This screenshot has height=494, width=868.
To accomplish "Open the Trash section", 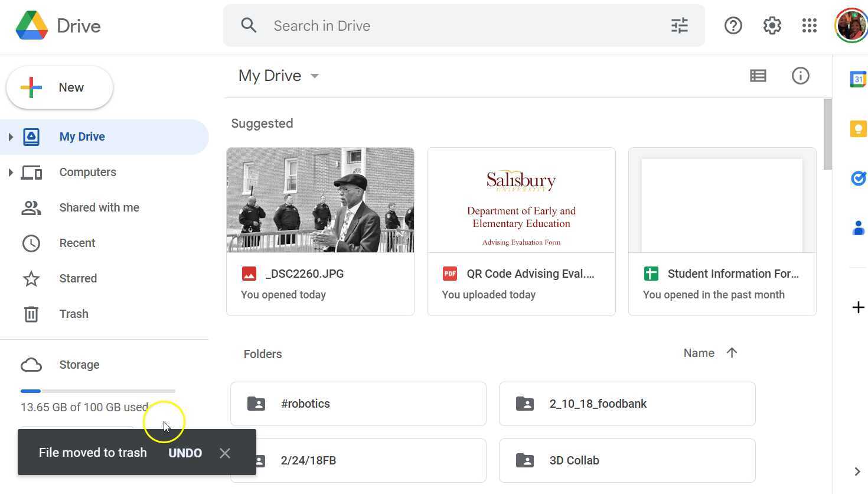I will pyautogui.click(x=73, y=314).
